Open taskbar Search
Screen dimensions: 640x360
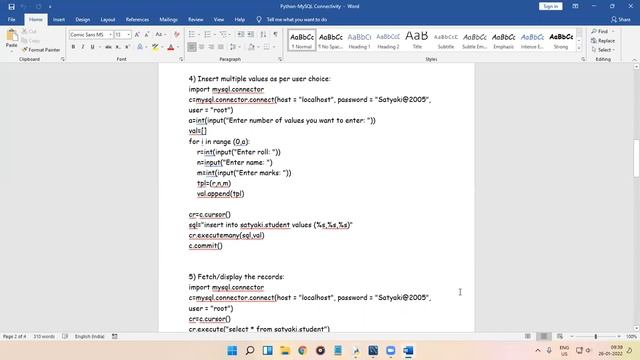(250, 351)
